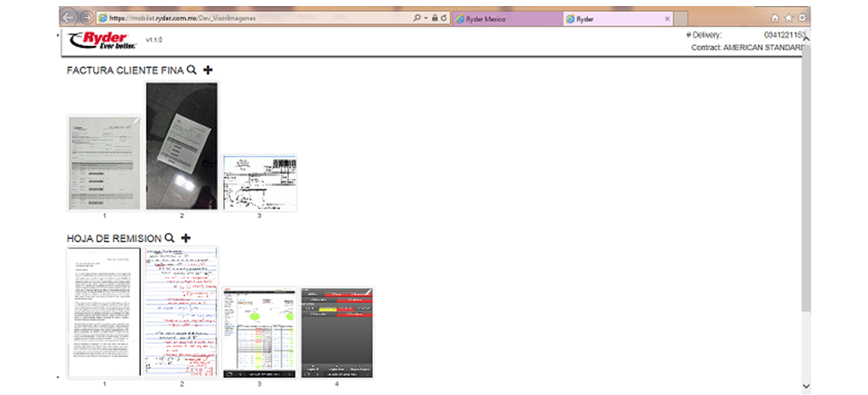The height and width of the screenshot is (395, 868).
Task: Open browser settings gear icon
Action: click(x=802, y=18)
